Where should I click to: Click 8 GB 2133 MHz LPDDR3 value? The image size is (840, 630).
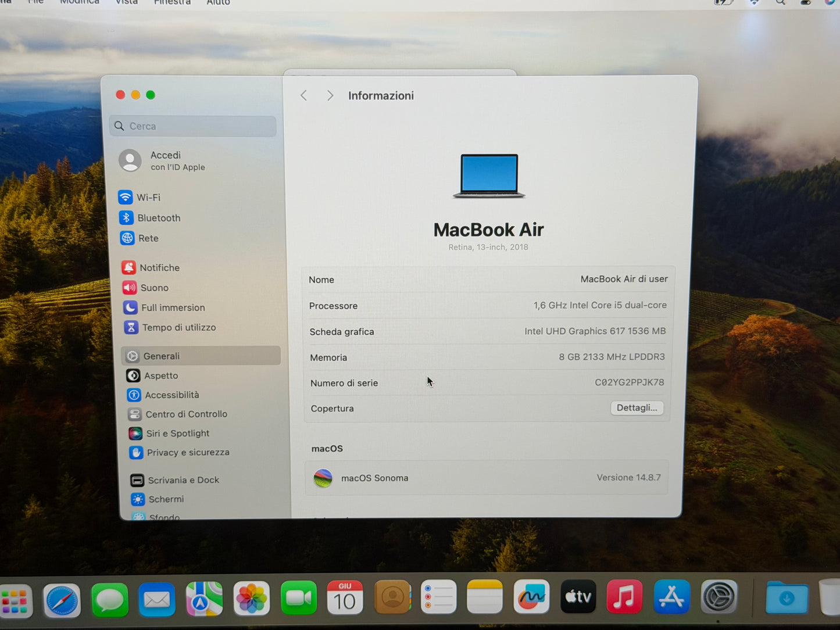pos(612,357)
